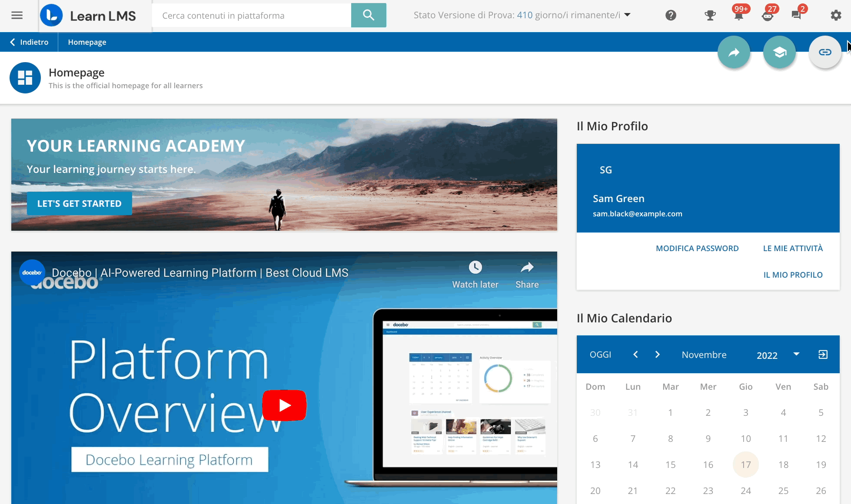This screenshot has height=504, width=851.
Task: Select calendar day 17
Action: click(x=746, y=464)
